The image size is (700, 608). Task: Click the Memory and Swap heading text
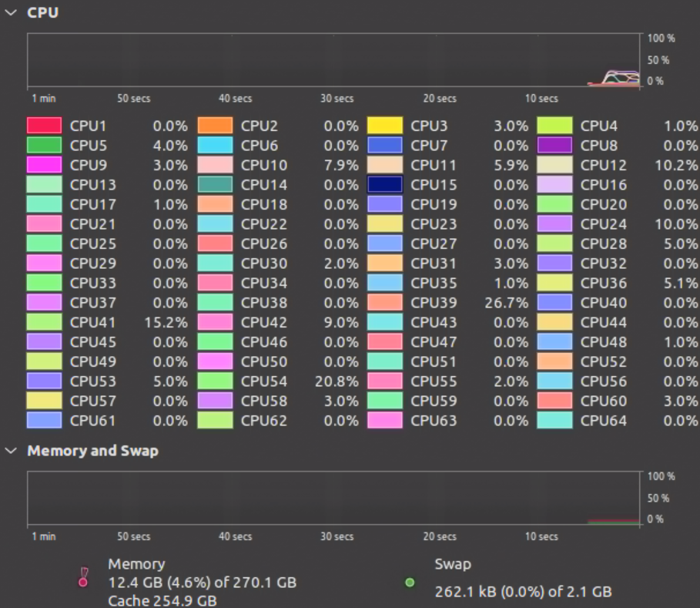click(93, 451)
